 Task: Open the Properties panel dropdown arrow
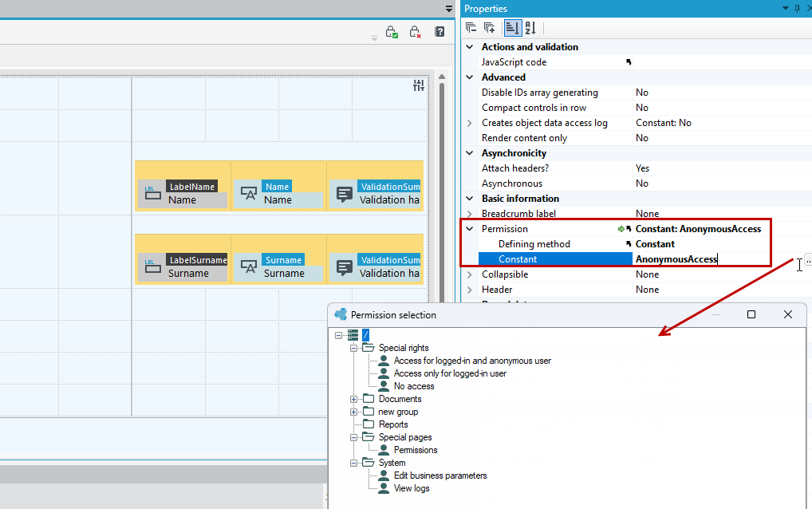[786, 8]
